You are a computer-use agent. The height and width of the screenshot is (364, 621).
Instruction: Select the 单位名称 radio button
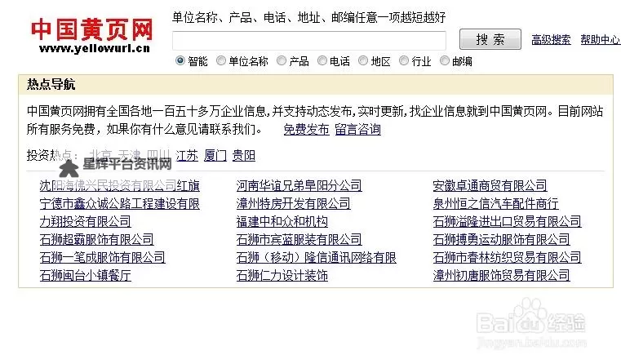pyautogui.click(x=221, y=60)
